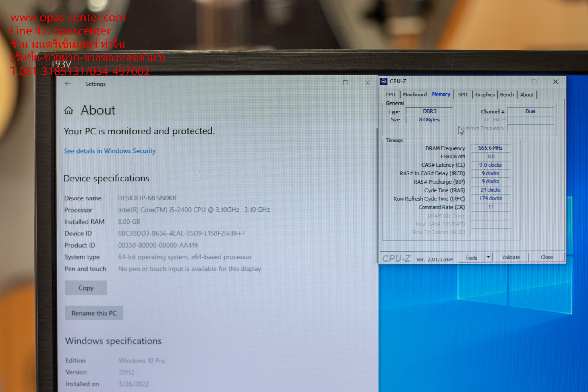This screenshot has height=392, width=588.
Task: Maximize the Settings window
Action: click(x=346, y=83)
